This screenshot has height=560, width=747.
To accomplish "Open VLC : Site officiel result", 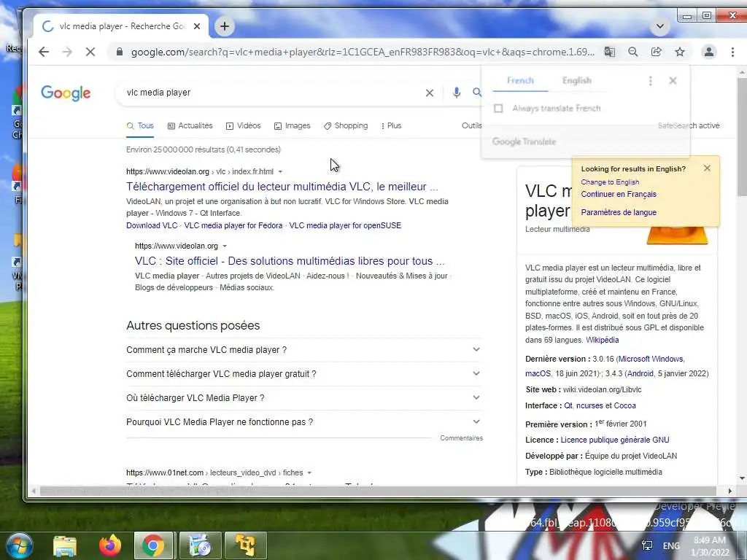I will point(289,261).
